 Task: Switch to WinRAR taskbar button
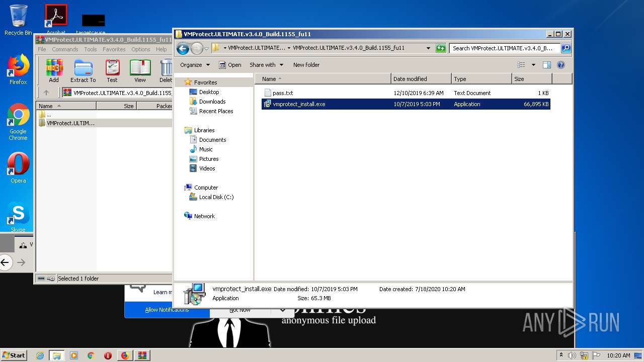click(x=142, y=355)
